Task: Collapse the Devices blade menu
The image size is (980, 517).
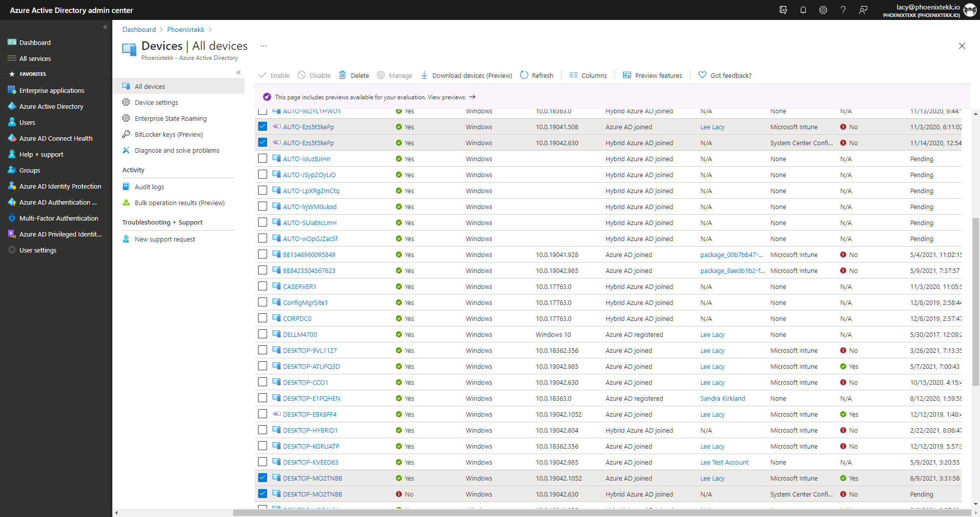Action: coord(239,72)
